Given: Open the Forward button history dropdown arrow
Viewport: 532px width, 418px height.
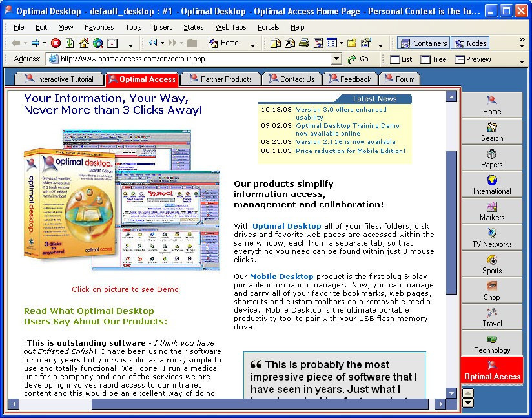Looking at the screenshot, I should coord(45,43).
